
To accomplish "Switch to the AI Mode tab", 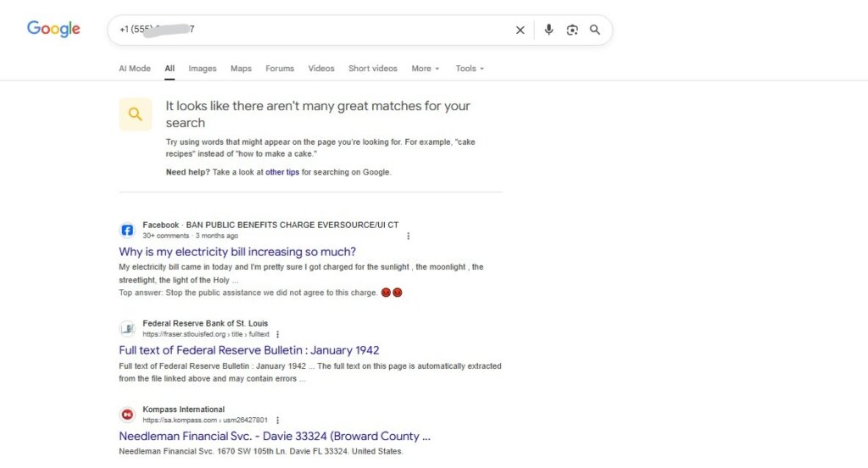I will pos(134,69).
